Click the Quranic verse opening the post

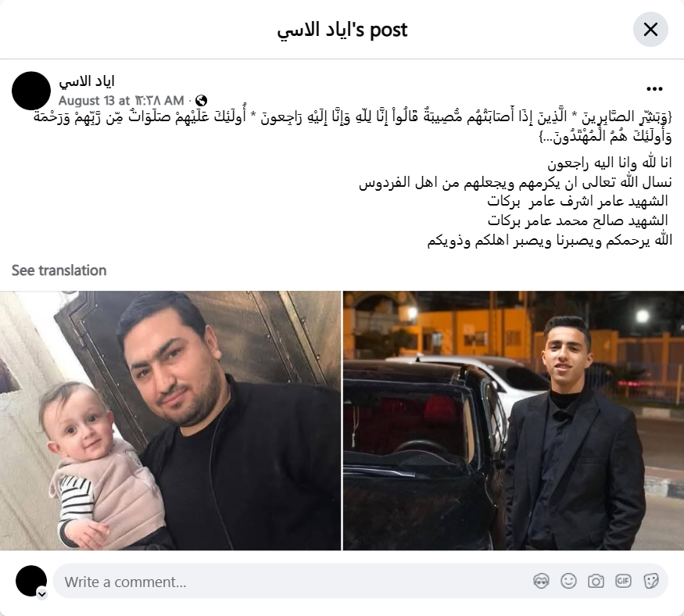click(x=353, y=127)
